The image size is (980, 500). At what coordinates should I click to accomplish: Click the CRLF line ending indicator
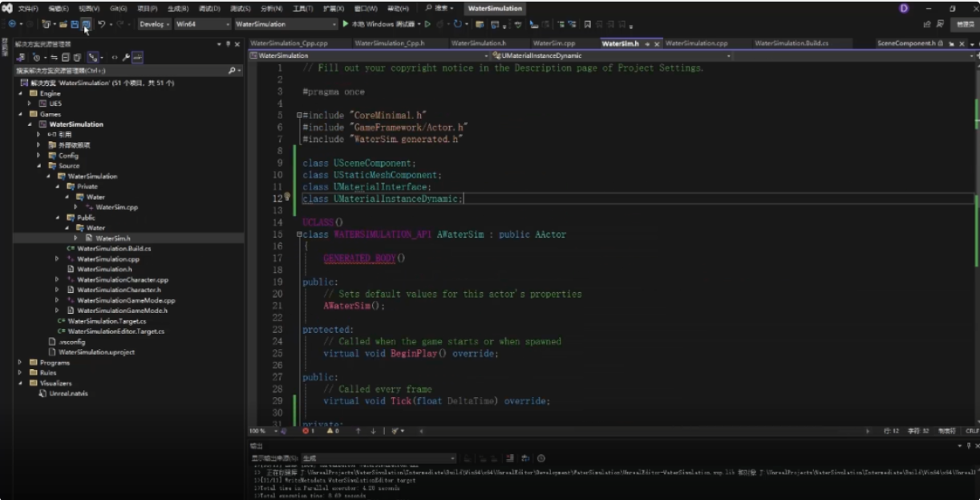point(971,431)
